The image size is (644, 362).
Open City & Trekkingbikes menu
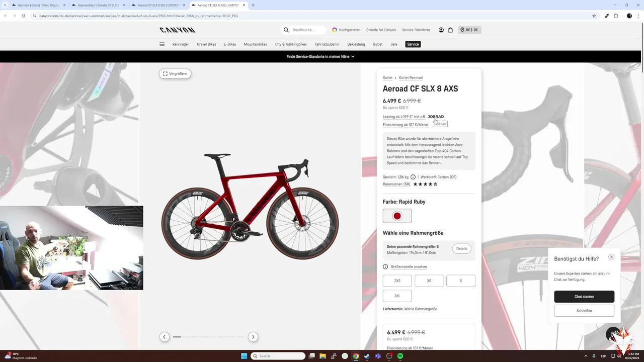(291, 44)
